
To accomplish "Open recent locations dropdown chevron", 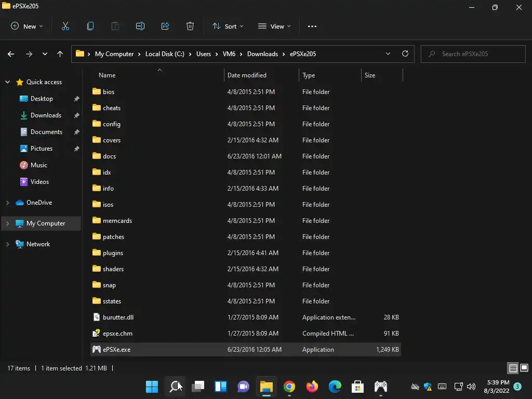I will coord(45,54).
